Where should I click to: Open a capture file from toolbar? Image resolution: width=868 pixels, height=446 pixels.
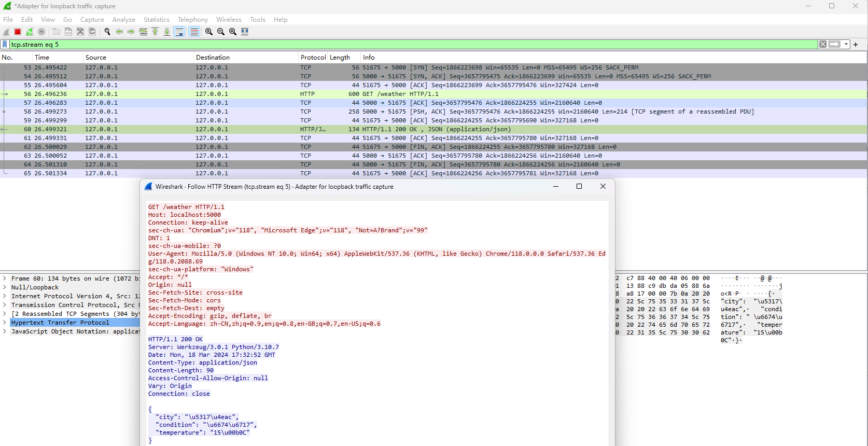pos(57,32)
